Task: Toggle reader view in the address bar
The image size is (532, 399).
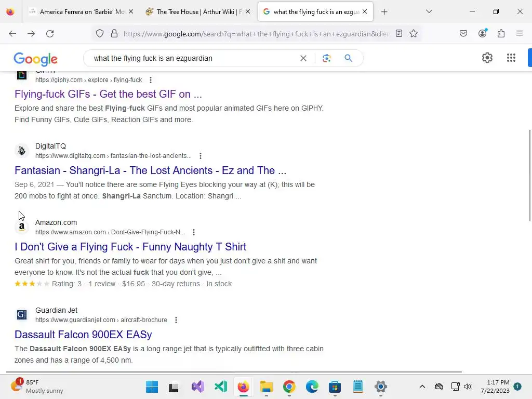Action: coord(399,34)
